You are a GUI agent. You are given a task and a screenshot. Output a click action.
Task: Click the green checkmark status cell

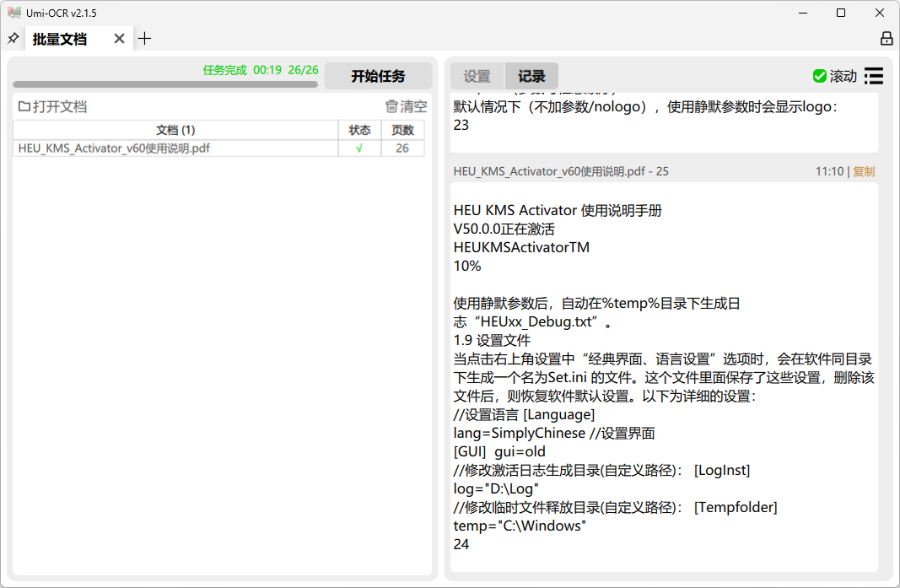click(x=359, y=148)
